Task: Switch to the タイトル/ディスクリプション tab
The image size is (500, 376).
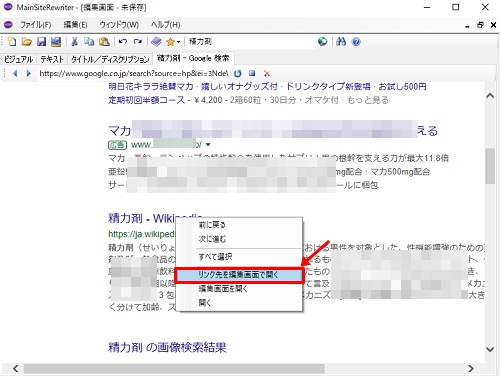Action: 110,59
